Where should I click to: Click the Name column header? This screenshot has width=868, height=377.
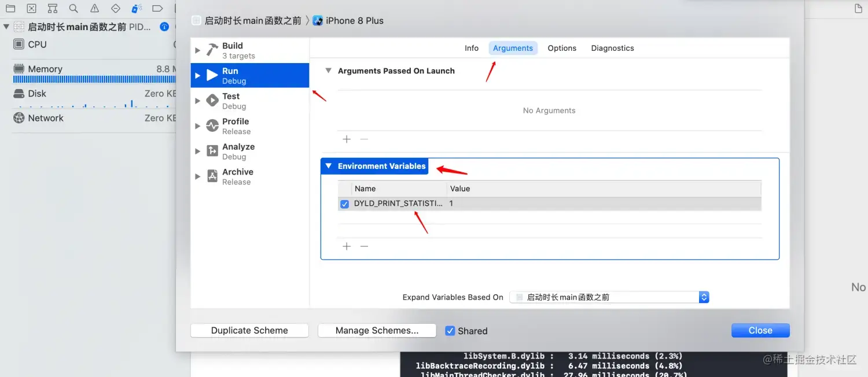(x=399, y=188)
